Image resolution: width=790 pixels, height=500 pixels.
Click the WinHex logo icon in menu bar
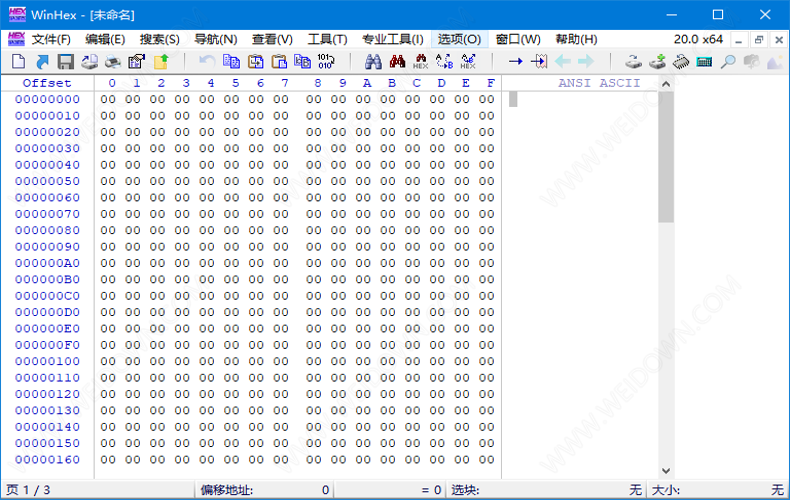16,39
